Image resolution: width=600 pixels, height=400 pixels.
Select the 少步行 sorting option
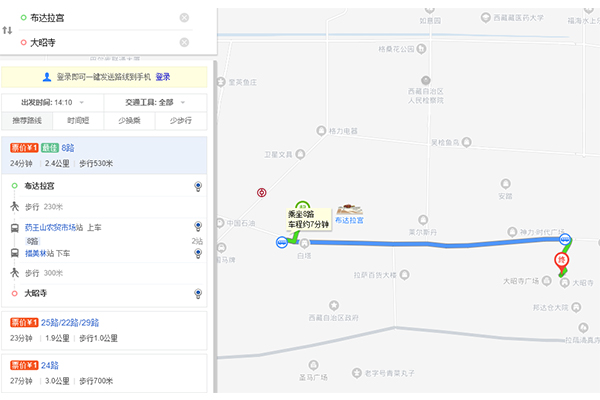click(180, 121)
